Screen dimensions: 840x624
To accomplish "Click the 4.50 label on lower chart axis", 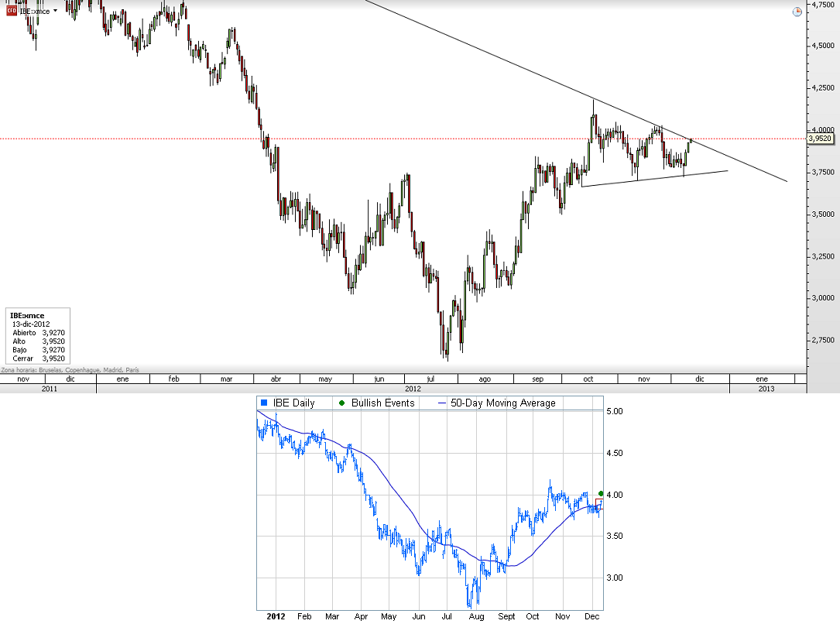I will pyautogui.click(x=615, y=453).
